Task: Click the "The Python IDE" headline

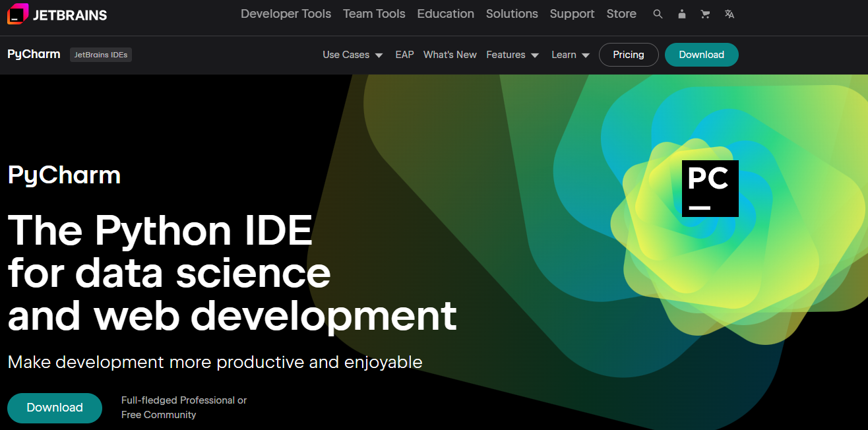Action: coord(160,230)
